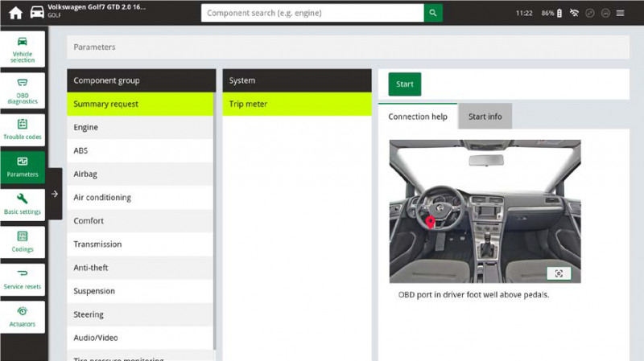The width and height of the screenshot is (644, 361).
Task: Click the green search magnifier button
Action: (433, 13)
